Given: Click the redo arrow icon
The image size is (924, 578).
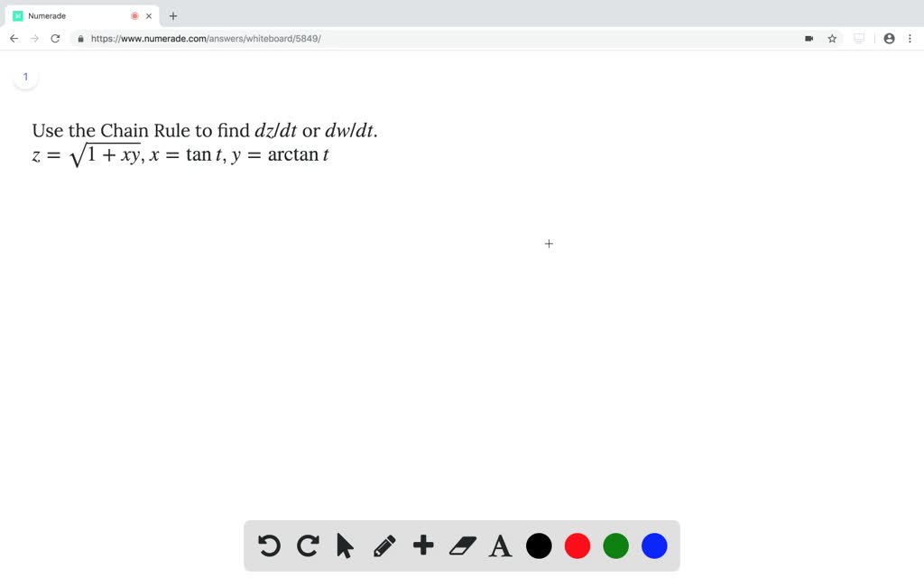Looking at the screenshot, I should [308, 545].
